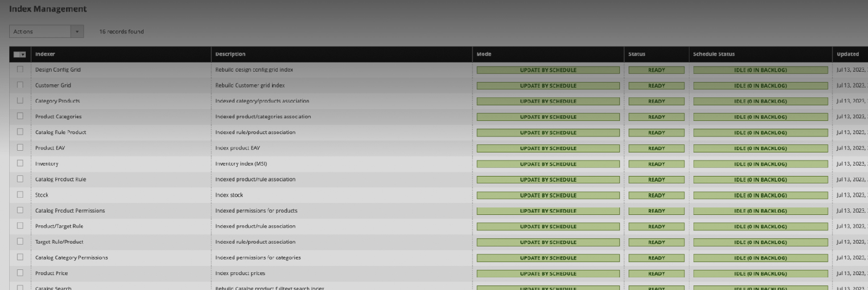Select the Customer Grid indexer checkbox

(x=20, y=85)
